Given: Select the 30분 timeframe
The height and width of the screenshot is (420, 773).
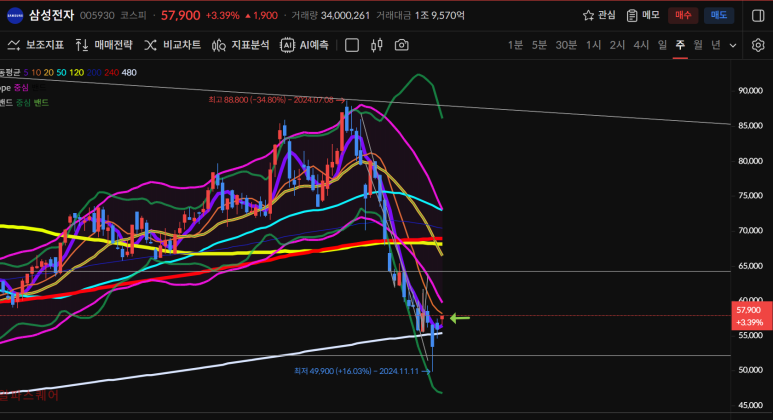Looking at the screenshot, I should click(x=566, y=45).
